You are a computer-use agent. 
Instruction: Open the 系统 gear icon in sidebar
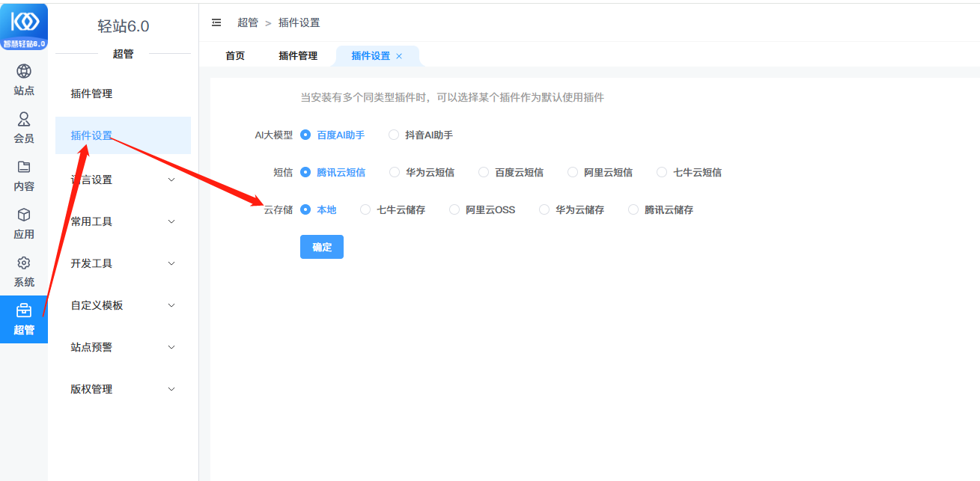(24, 263)
